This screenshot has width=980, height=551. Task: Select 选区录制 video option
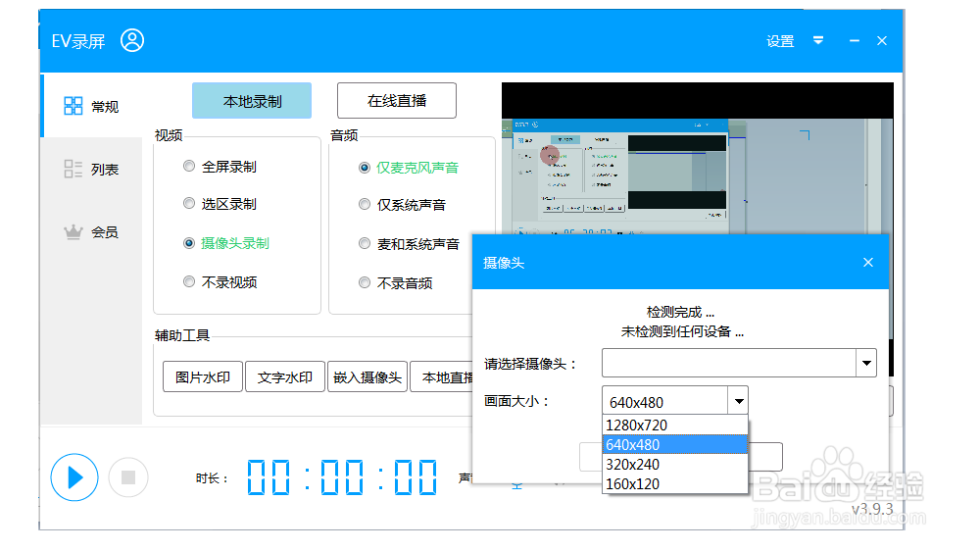(x=220, y=204)
